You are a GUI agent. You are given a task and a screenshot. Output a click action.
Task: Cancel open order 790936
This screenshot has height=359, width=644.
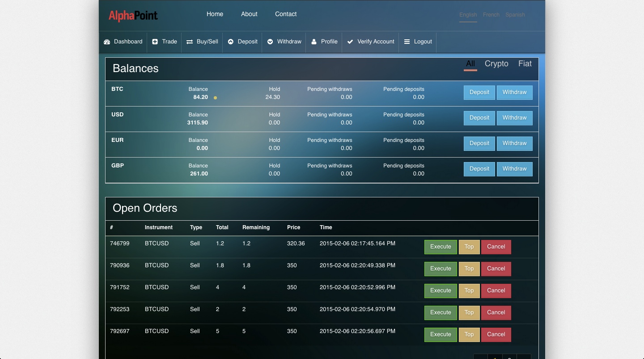[x=496, y=269]
